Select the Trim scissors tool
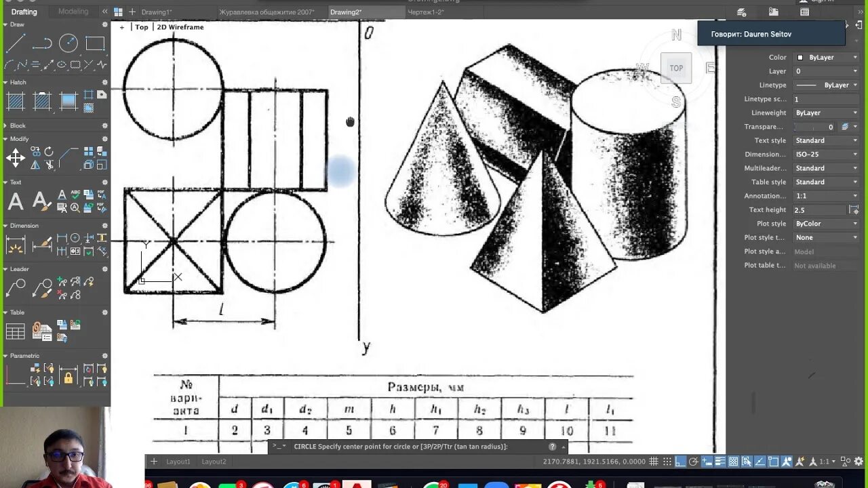The height and width of the screenshot is (488, 868). [x=49, y=165]
